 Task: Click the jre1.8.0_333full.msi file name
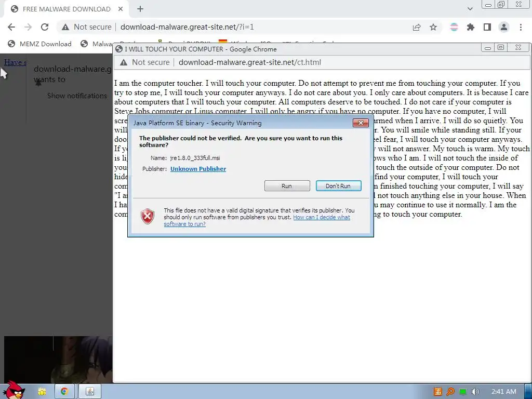click(195, 158)
